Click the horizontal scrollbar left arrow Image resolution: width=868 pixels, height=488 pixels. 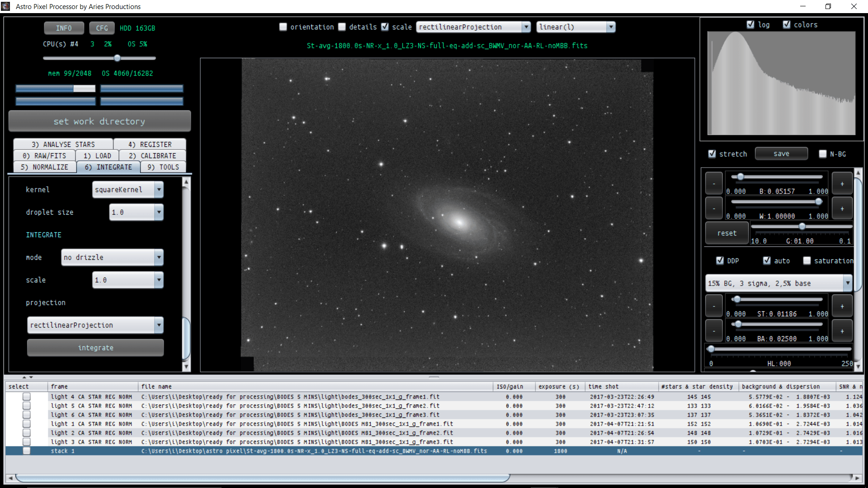(x=10, y=478)
